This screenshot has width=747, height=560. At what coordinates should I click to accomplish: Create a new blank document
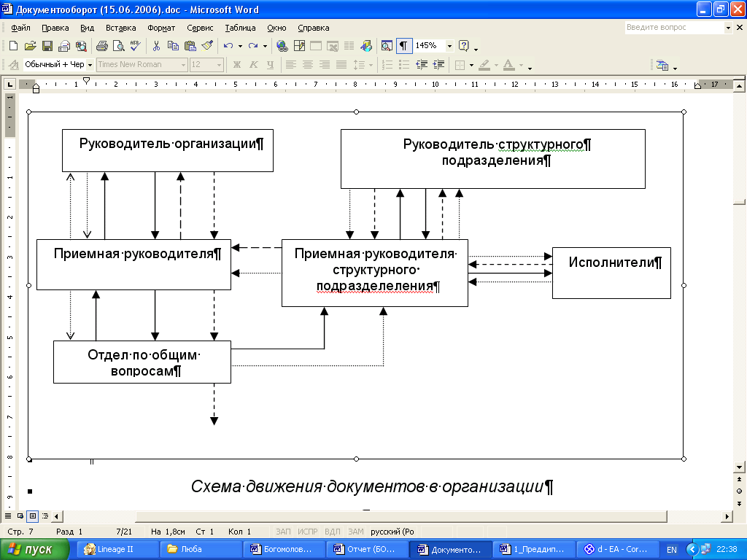point(13,46)
